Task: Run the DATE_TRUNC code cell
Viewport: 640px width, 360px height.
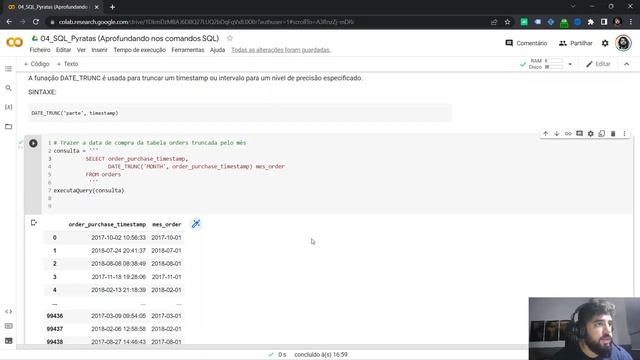Action: (x=33, y=143)
